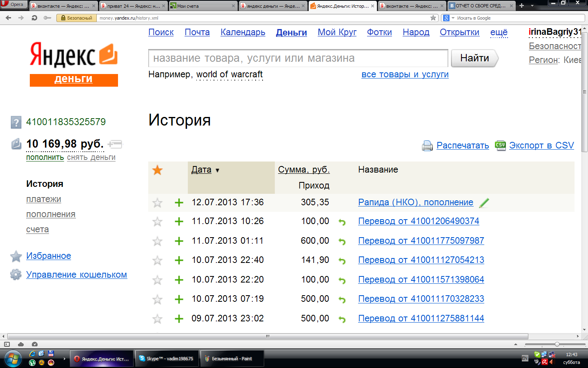588x368 pixels.
Task: Switch to the приват 24 — Яндекс tab
Action: [x=133, y=6]
